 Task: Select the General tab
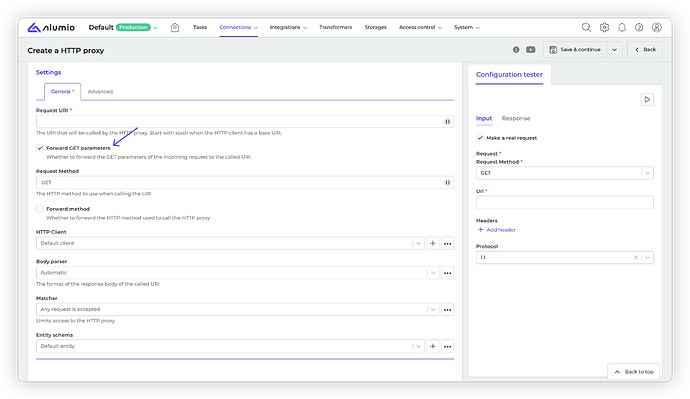pos(62,92)
